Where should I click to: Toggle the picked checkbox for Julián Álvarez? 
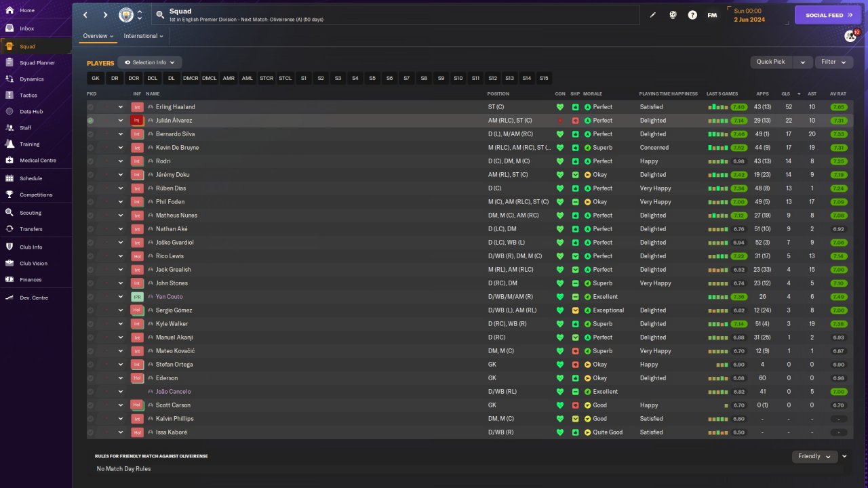pyautogui.click(x=91, y=121)
